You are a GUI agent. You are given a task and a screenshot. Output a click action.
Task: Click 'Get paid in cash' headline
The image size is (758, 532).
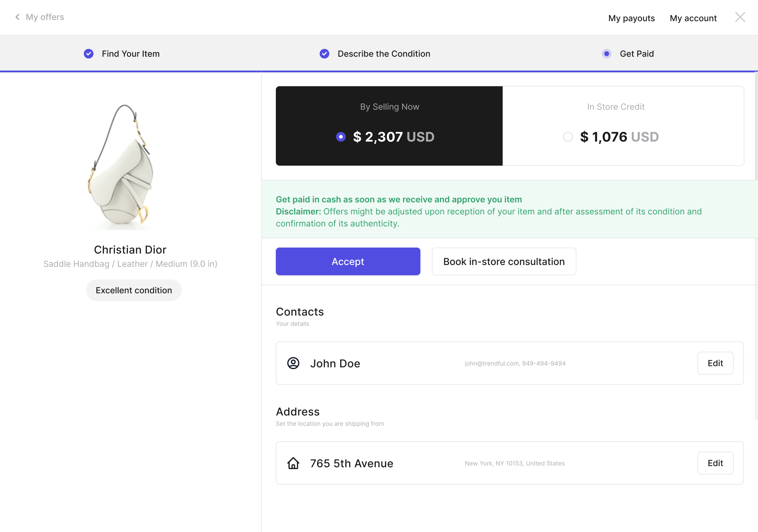coord(399,199)
